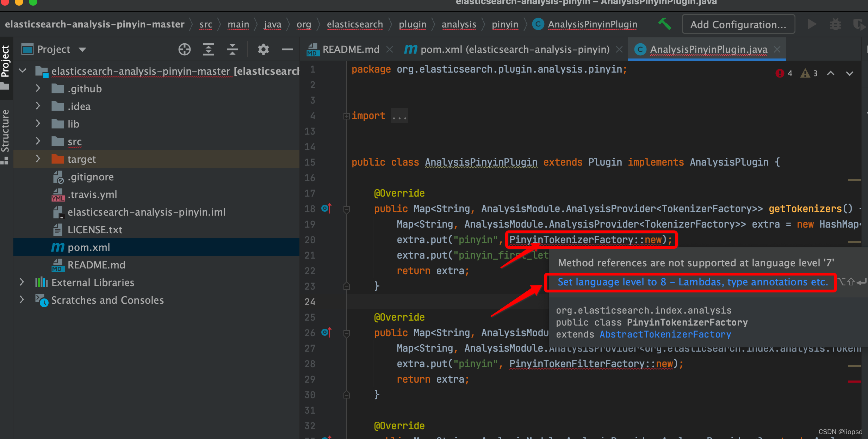The width and height of the screenshot is (868, 439).
Task: Click 'plugin' breadcrumb segment
Action: [x=413, y=24]
